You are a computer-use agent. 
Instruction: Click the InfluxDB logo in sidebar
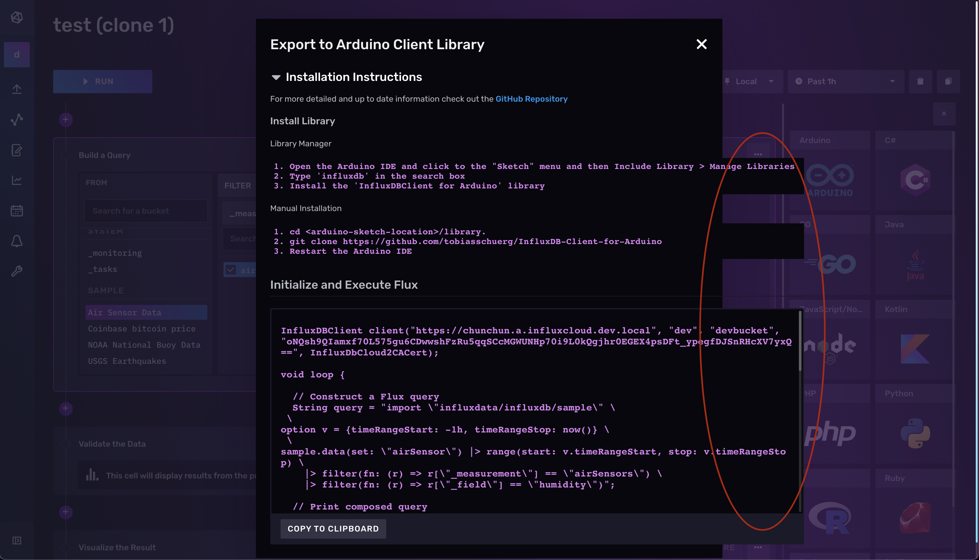[x=17, y=17]
